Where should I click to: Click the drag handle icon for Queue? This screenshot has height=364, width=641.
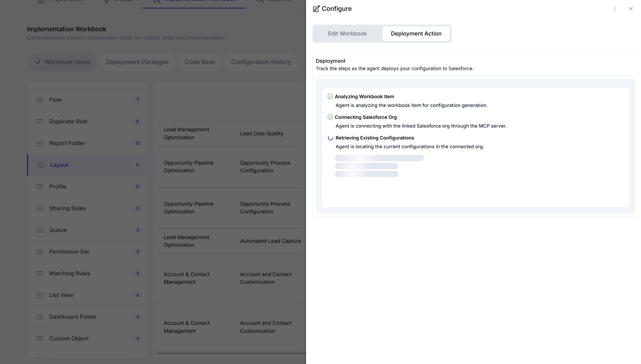coord(40,230)
